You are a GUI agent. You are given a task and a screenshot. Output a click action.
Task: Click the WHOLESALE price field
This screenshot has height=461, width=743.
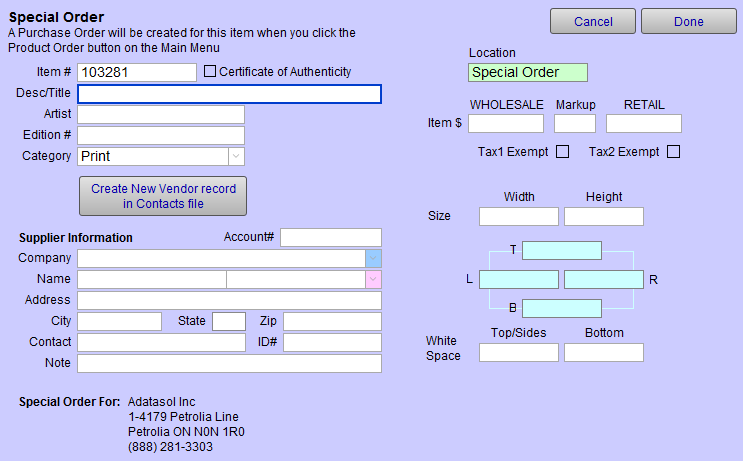pos(505,123)
